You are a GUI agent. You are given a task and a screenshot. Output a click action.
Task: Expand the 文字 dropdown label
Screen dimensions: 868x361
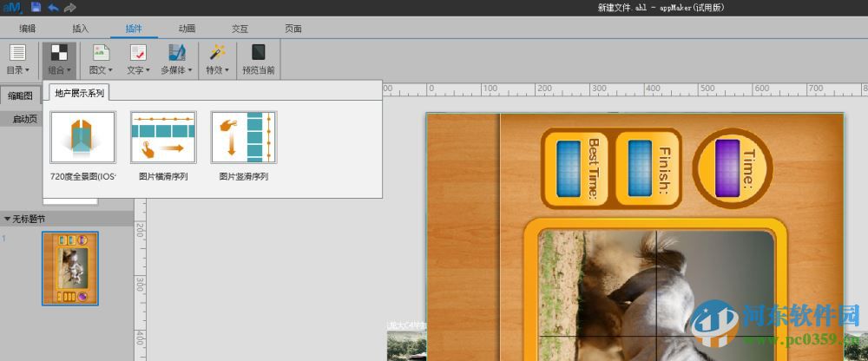click(138, 70)
